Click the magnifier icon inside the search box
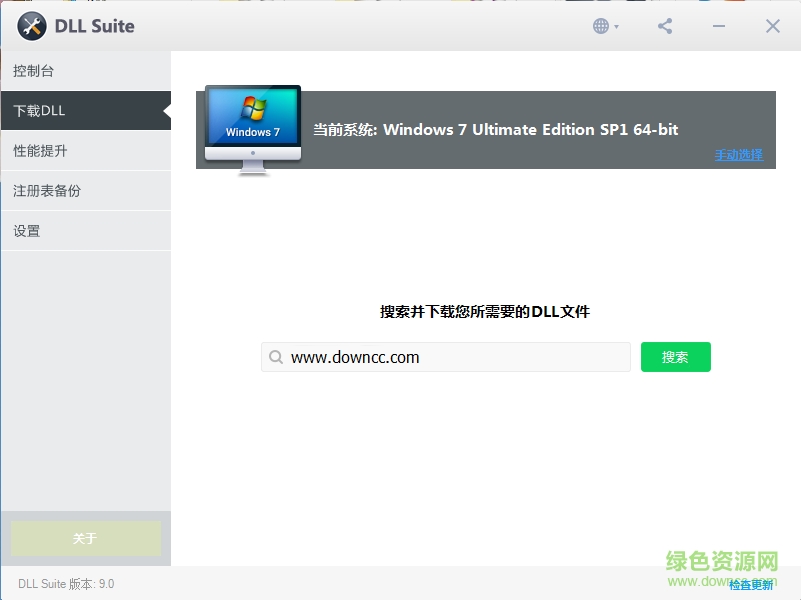Image resolution: width=801 pixels, height=600 pixels. pos(275,357)
